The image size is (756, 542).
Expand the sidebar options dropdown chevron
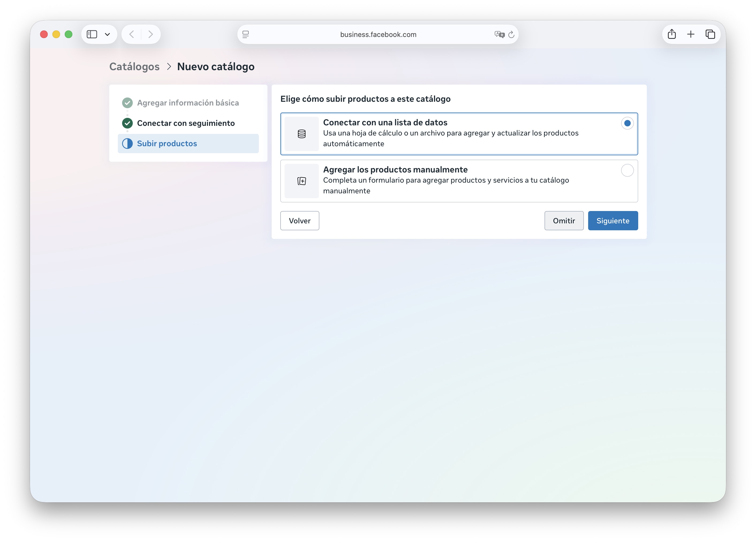click(107, 34)
